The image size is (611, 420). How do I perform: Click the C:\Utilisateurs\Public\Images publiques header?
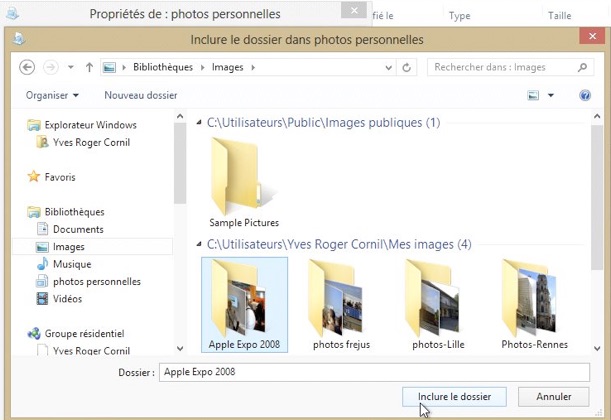point(323,123)
